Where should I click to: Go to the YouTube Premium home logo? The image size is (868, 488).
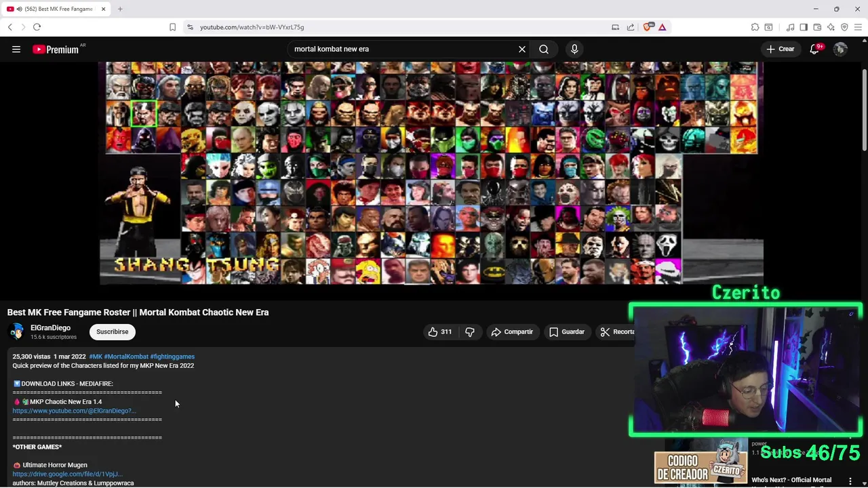tap(56, 49)
